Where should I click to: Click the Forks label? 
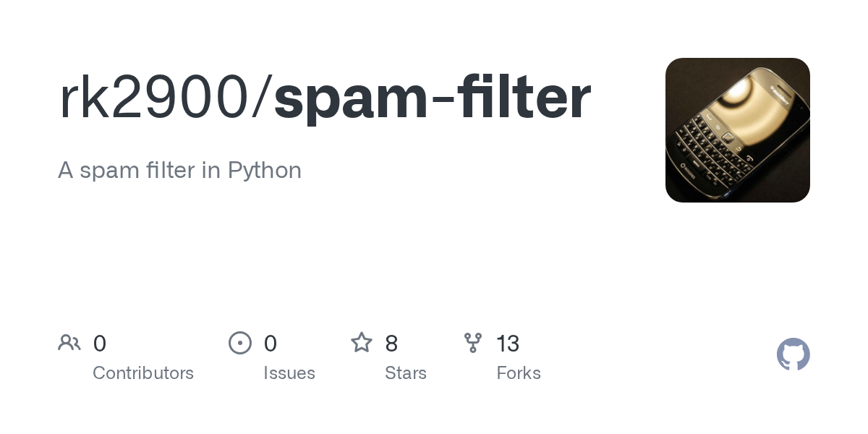(x=519, y=373)
